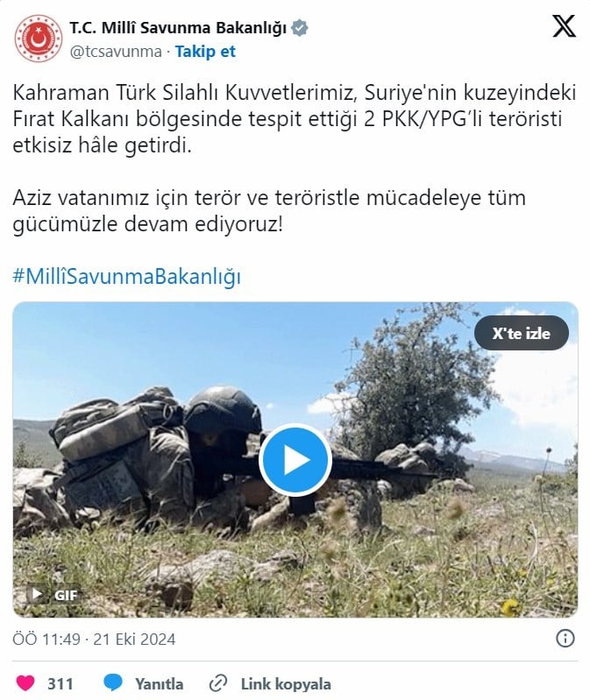This screenshot has height=700, width=590.
Task: Play the video with center play button
Action: [x=295, y=460]
